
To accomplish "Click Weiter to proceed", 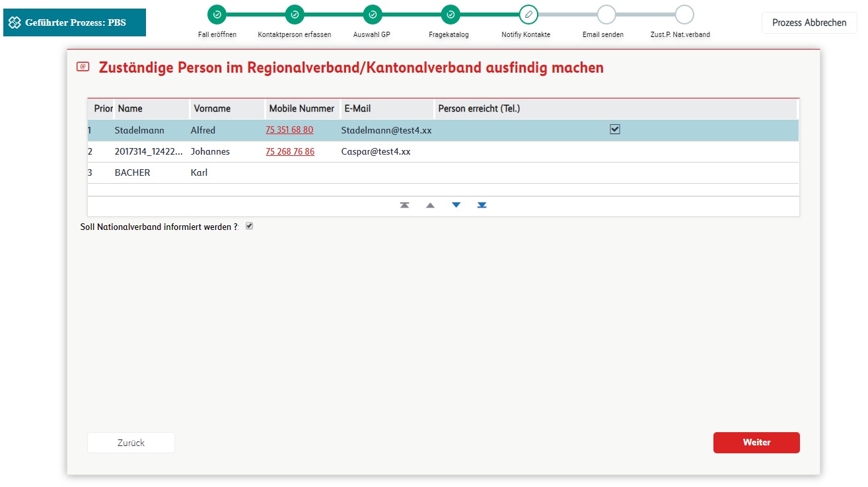I will [x=756, y=443].
